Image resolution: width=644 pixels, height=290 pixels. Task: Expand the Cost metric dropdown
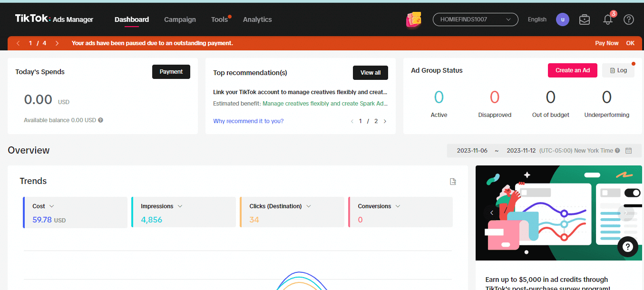click(52, 206)
